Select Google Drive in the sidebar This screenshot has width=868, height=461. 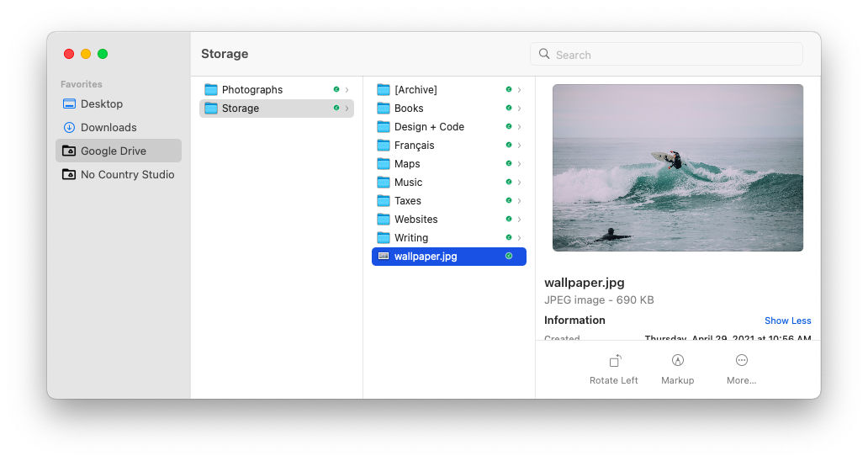point(113,151)
